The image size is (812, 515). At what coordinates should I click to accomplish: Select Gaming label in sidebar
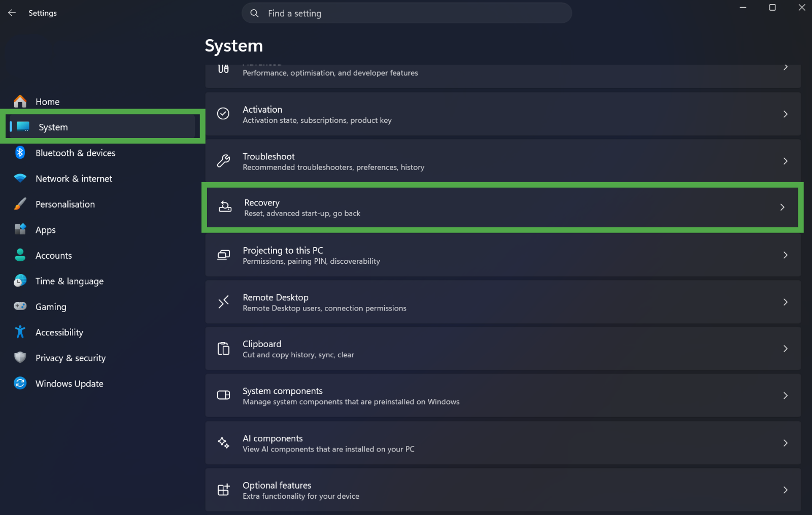pyautogui.click(x=51, y=306)
